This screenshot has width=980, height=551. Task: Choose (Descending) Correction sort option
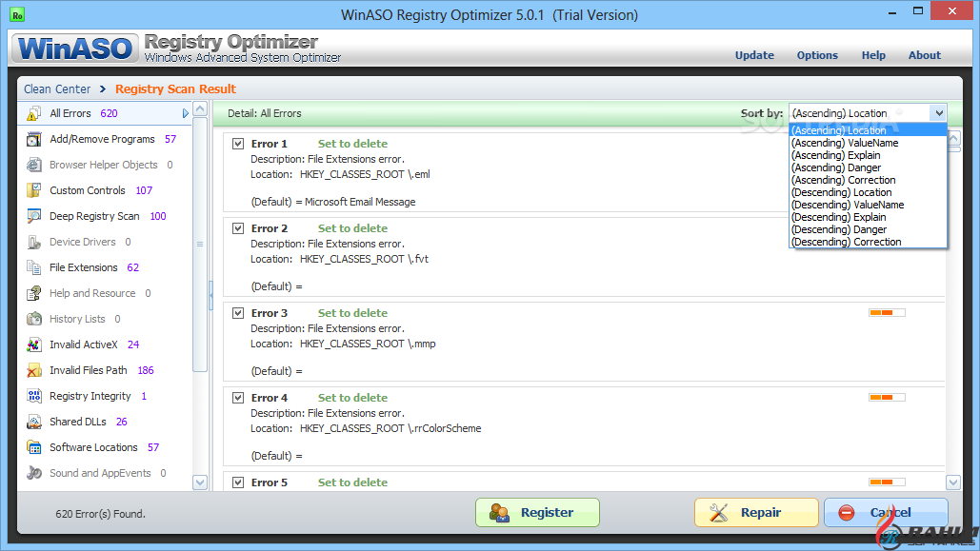(869, 242)
